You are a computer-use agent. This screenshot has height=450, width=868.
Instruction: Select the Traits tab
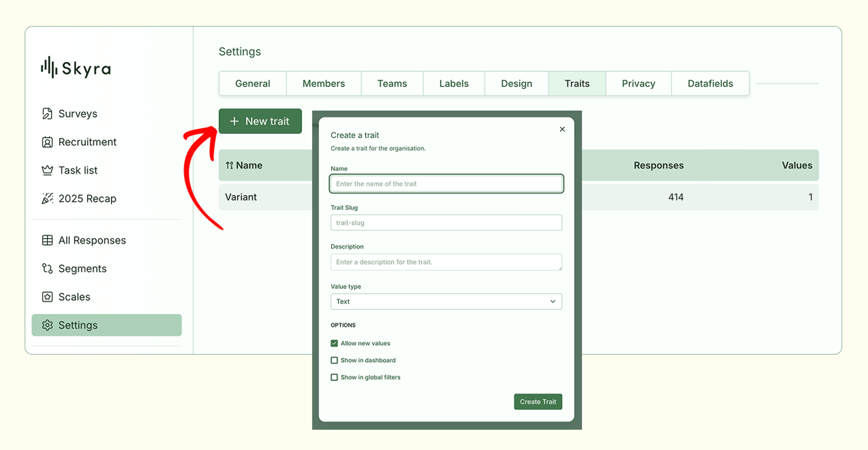[x=577, y=84]
